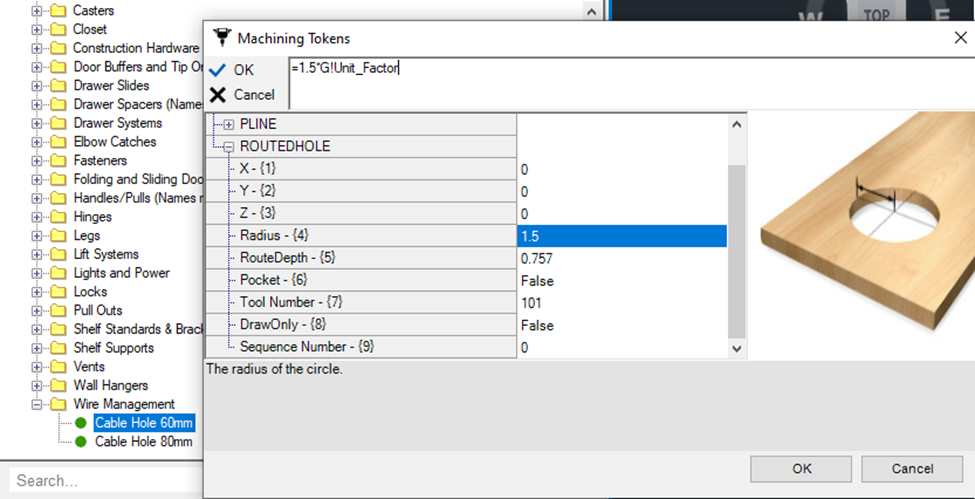Click the token list vertical scrollbar

(737, 250)
